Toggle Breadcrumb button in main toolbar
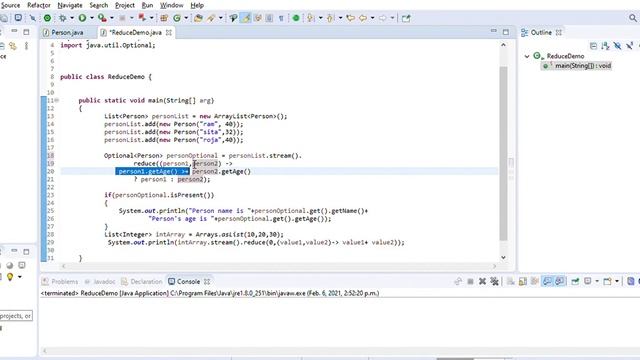This screenshot has height=360, width=640. [233, 18]
